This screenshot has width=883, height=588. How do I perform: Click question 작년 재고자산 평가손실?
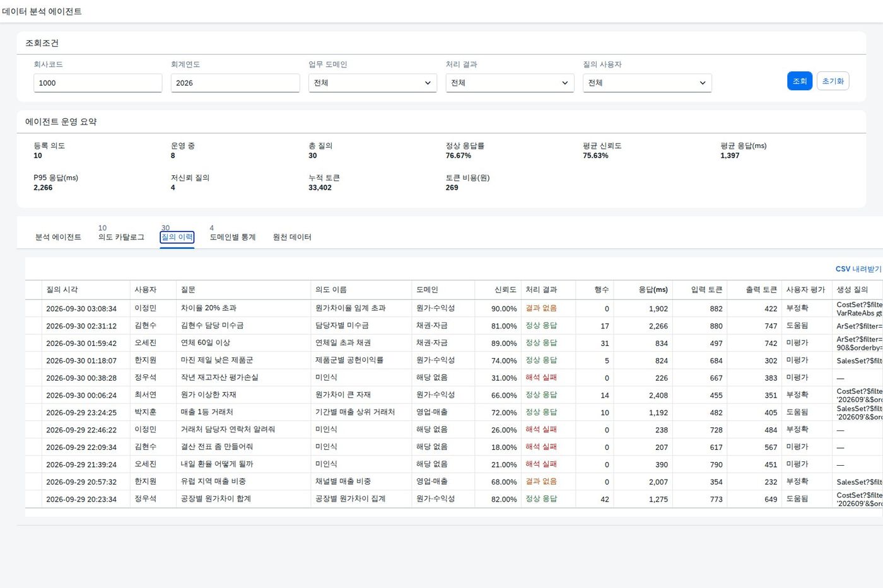219,378
